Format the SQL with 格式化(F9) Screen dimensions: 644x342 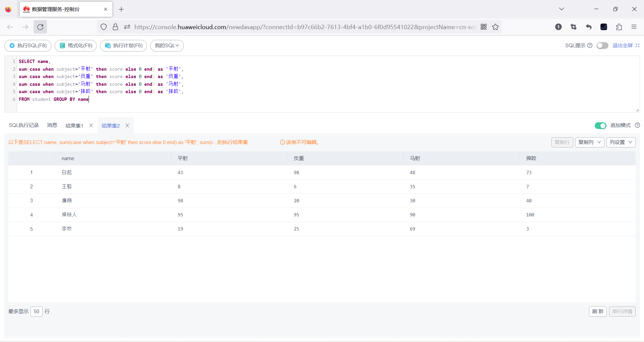click(x=76, y=46)
